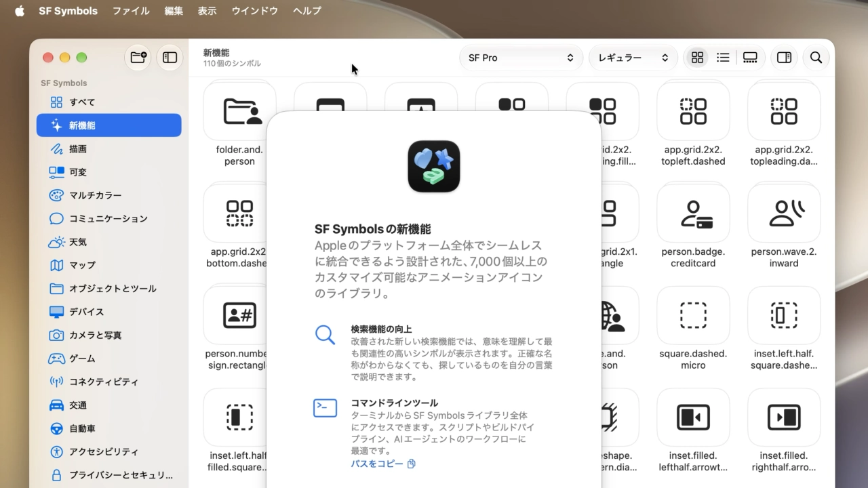Open the ウインドウ menu
This screenshot has width=868, height=488.
[x=254, y=11]
